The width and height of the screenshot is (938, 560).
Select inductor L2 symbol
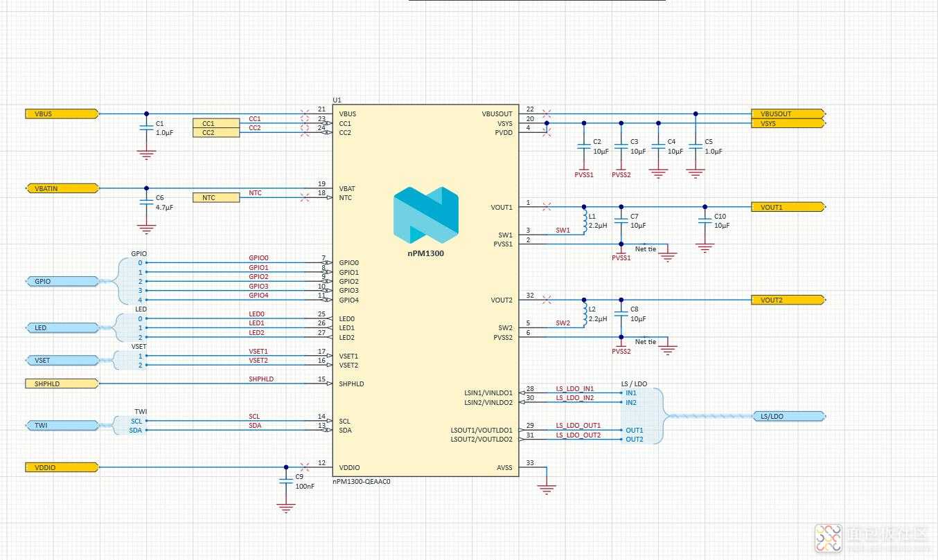[x=584, y=314]
